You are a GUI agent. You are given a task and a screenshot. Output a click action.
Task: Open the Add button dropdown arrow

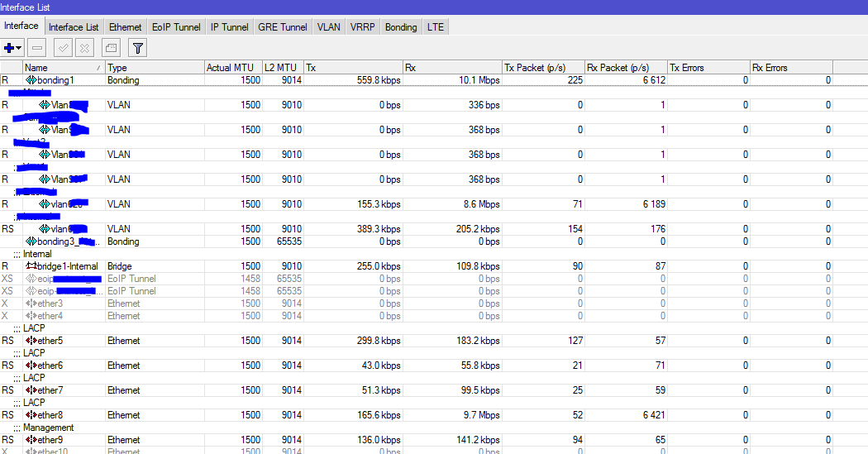coord(19,48)
